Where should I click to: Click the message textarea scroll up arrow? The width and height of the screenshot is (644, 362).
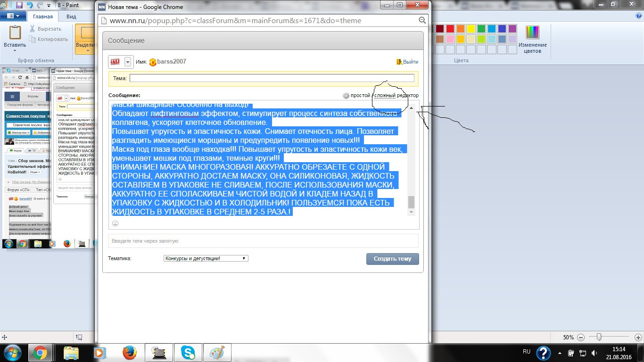click(411, 108)
